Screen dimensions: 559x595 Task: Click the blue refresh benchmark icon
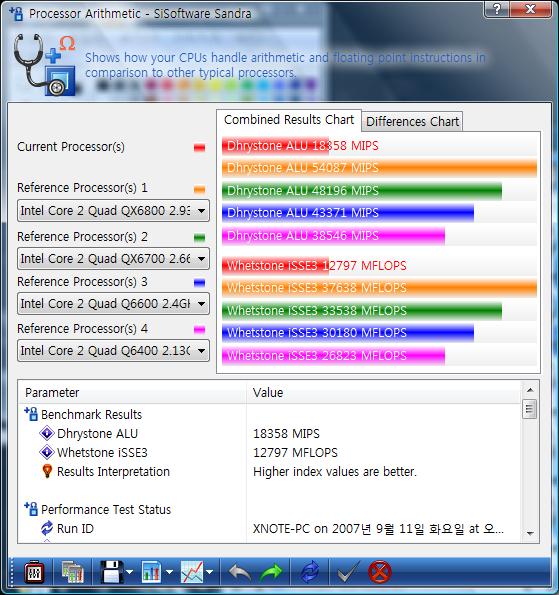[310, 572]
